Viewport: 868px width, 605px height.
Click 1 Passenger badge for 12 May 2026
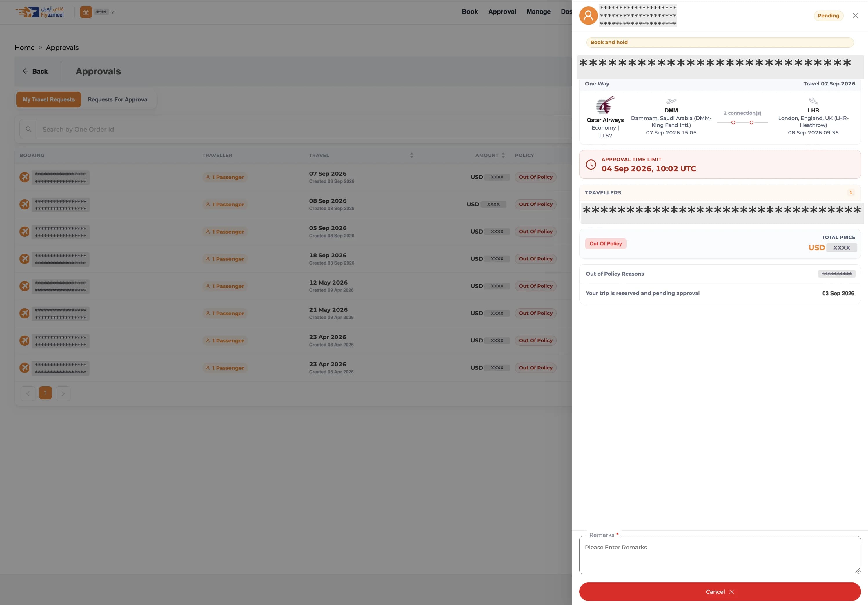pos(225,286)
